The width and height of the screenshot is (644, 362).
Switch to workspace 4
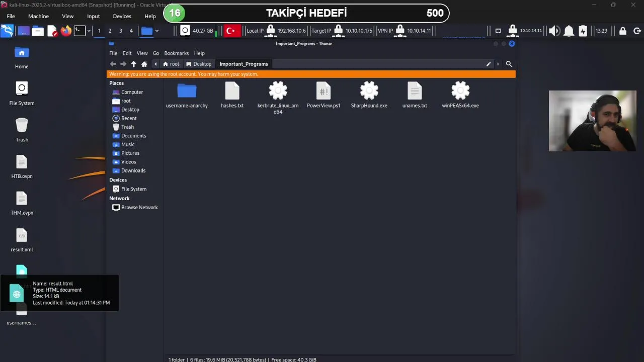coord(131,31)
